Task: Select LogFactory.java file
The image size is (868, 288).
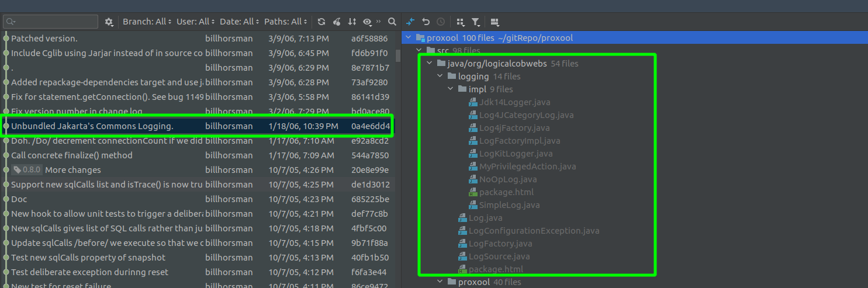Action: point(500,244)
